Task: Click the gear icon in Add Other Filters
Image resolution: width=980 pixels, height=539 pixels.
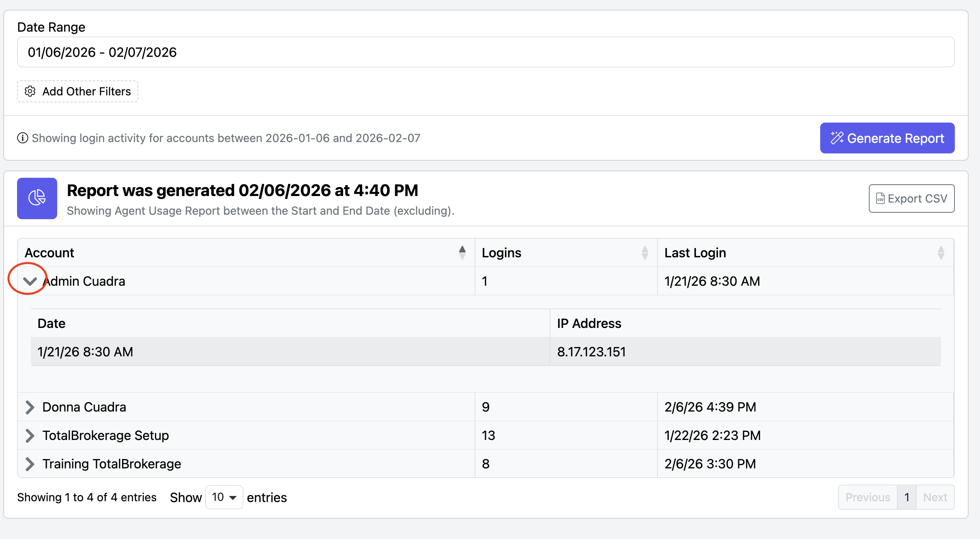Action: (x=30, y=91)
